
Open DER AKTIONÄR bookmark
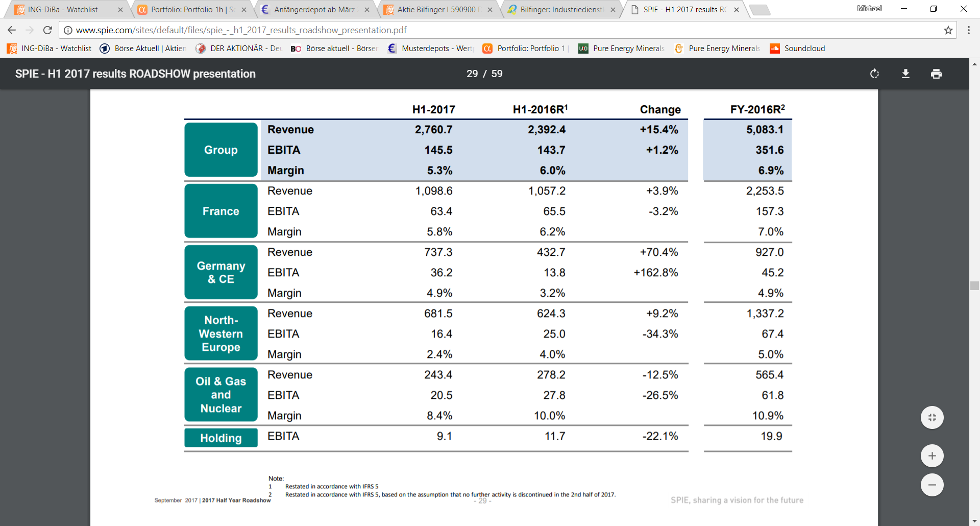[x=239, y=49]
